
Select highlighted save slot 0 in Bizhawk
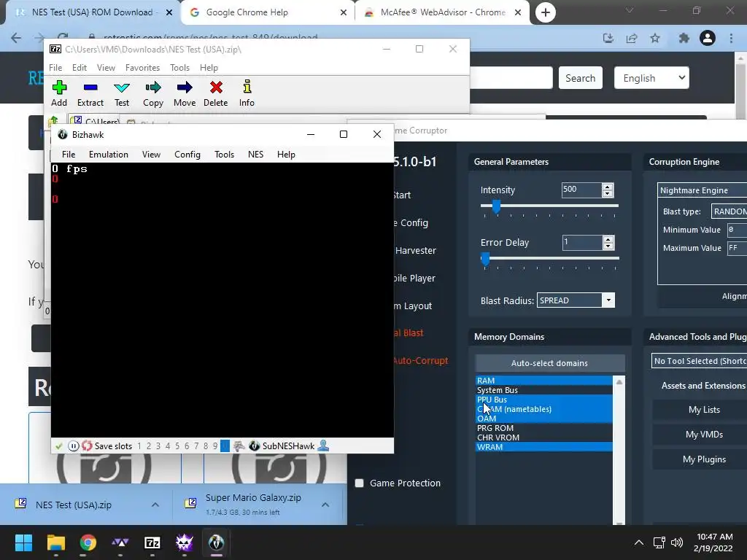[225, 446]
